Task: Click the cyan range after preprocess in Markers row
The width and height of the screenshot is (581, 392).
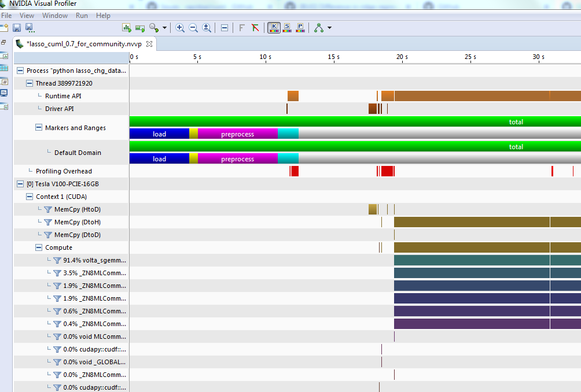Action: (288, 134)
